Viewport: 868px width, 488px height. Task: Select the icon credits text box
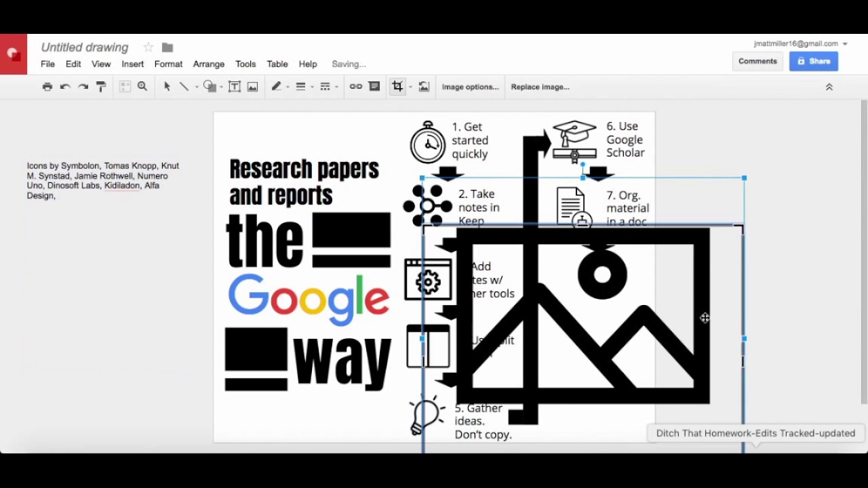pyautogui.click(x=103, y=180)
